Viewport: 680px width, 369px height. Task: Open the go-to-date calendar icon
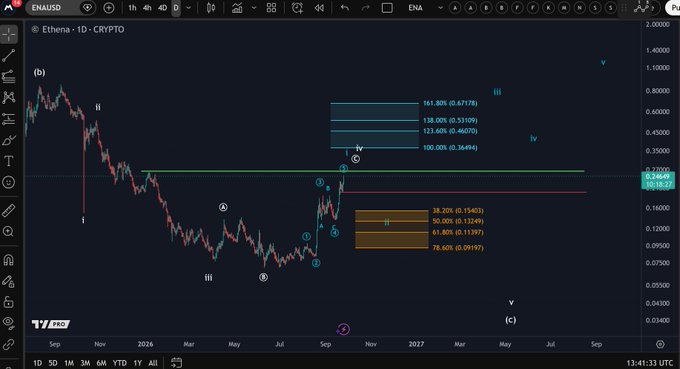[x=176, y=362]
